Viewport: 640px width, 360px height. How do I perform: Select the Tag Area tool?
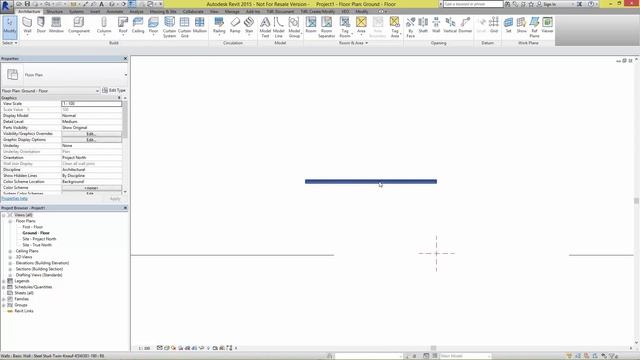[x=395, y=27]
